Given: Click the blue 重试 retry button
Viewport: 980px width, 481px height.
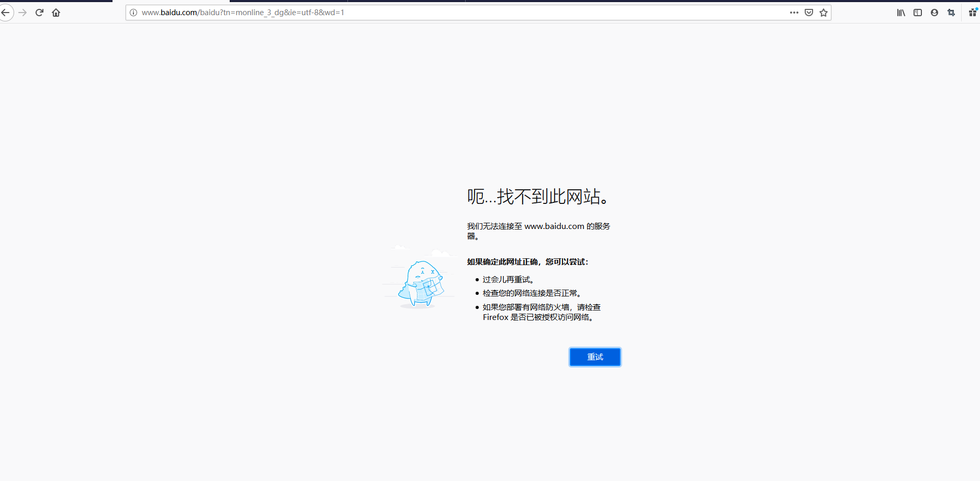Looking at the screenshot, I should click(x=595, y=357).
